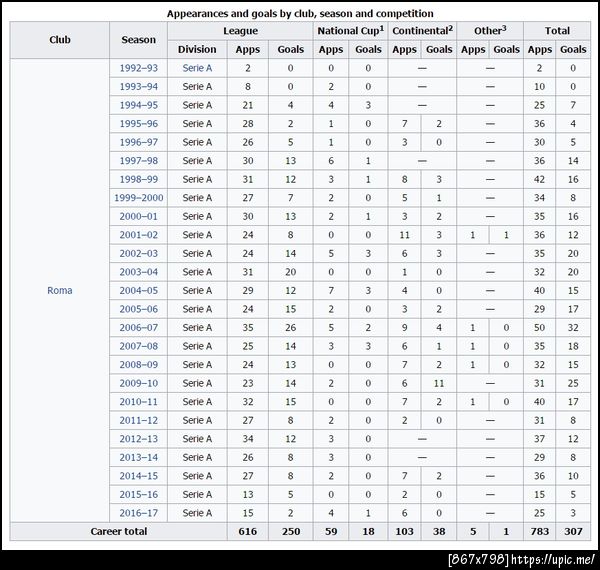Select 2006–07 total goals value 32
This screenshot has height=570, width=600.
573,328
